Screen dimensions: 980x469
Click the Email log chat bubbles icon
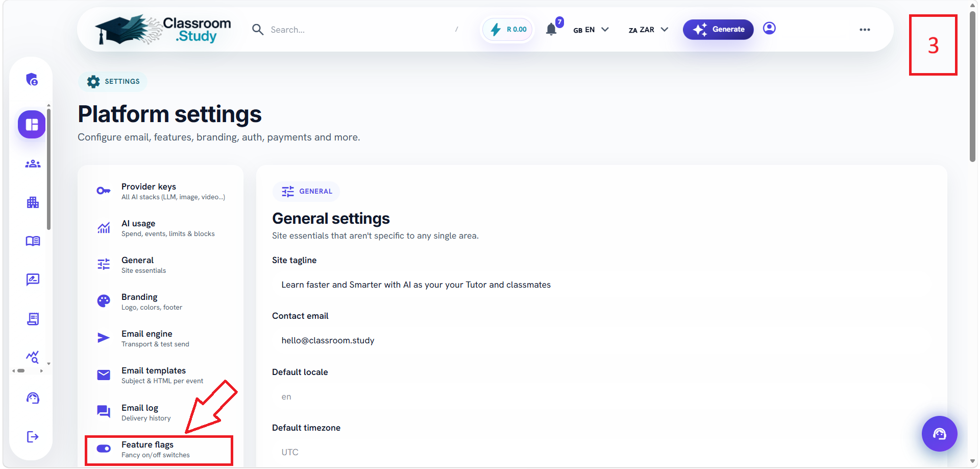tap(104, 411)
